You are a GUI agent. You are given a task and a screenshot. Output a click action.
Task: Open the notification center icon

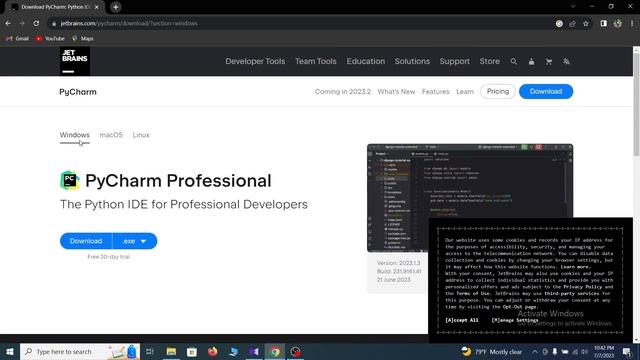pyautogui.click(x=627, y=351)
